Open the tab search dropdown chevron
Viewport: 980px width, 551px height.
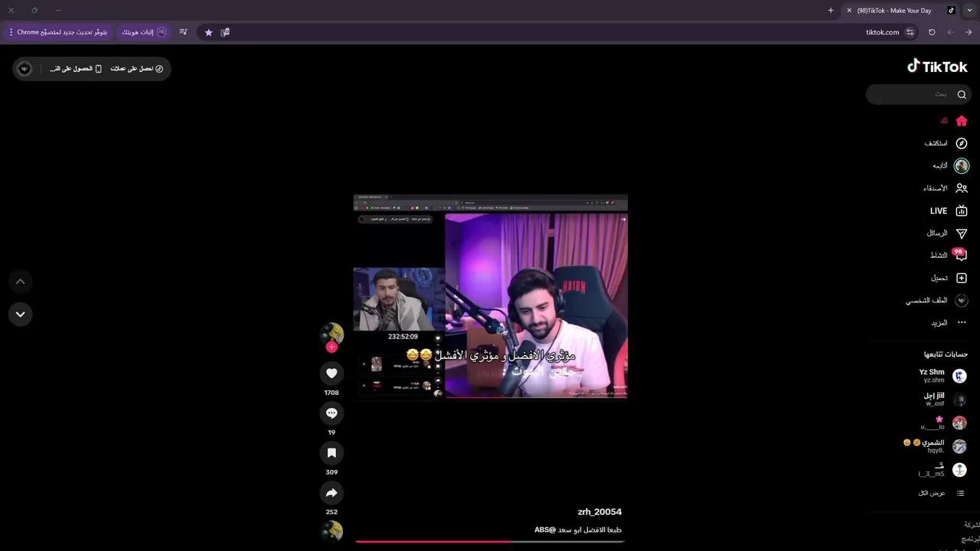coord(970,11)
